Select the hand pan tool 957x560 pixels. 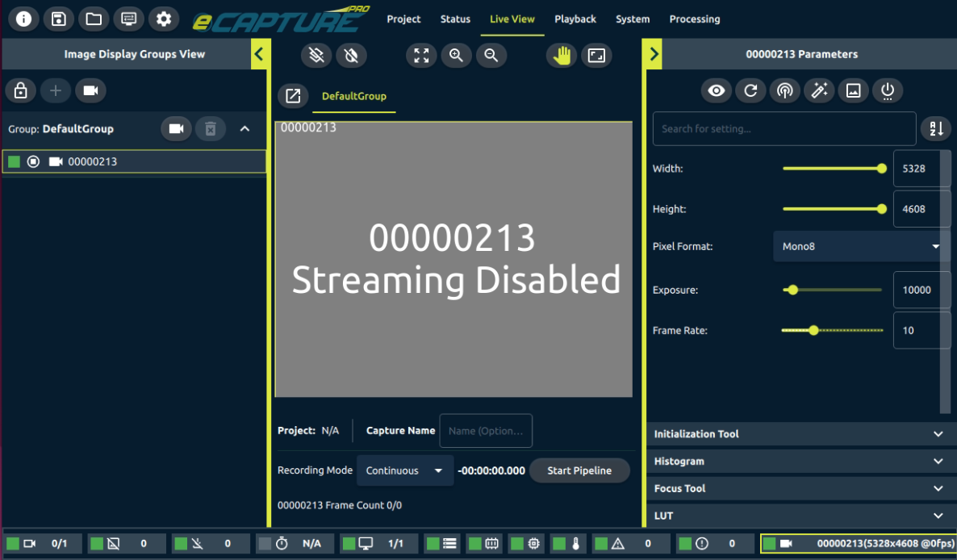[562, 56]
